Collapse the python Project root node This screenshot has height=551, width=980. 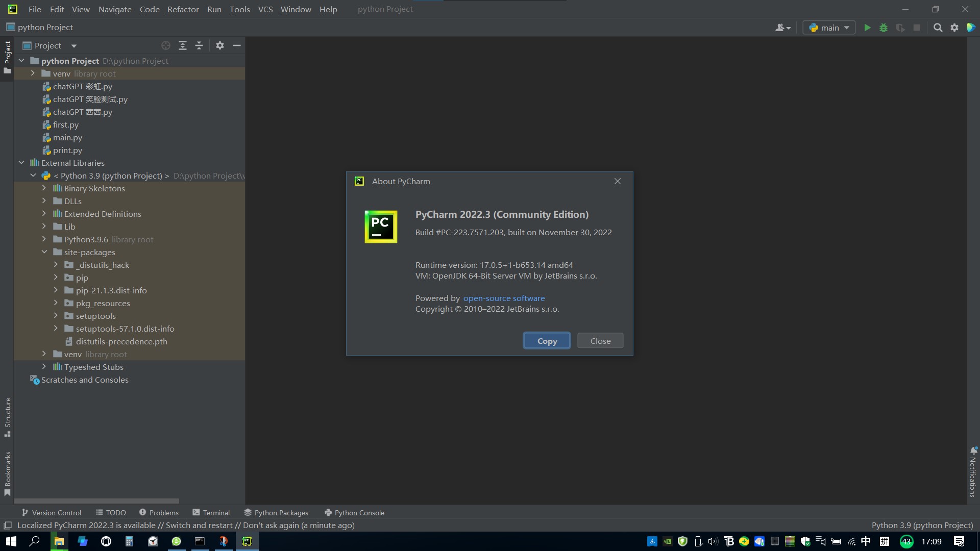click(x=21, y=61)
